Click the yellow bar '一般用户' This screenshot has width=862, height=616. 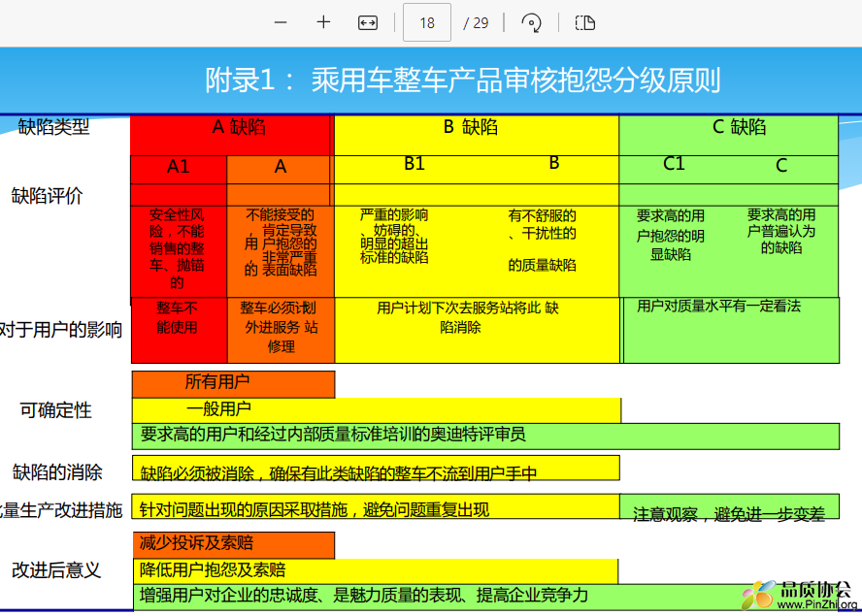tap(377, 410)
